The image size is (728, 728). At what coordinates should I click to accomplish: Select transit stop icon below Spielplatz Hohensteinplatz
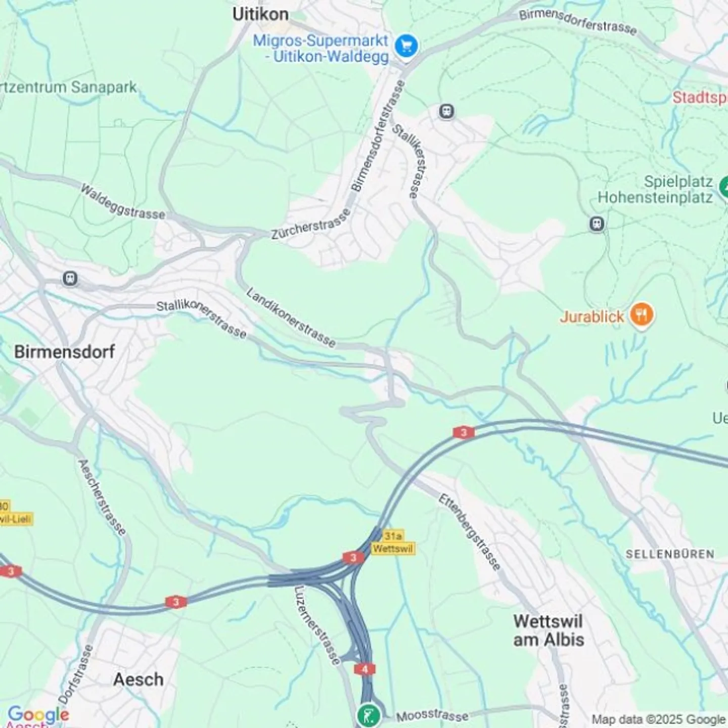coord(597,223)
